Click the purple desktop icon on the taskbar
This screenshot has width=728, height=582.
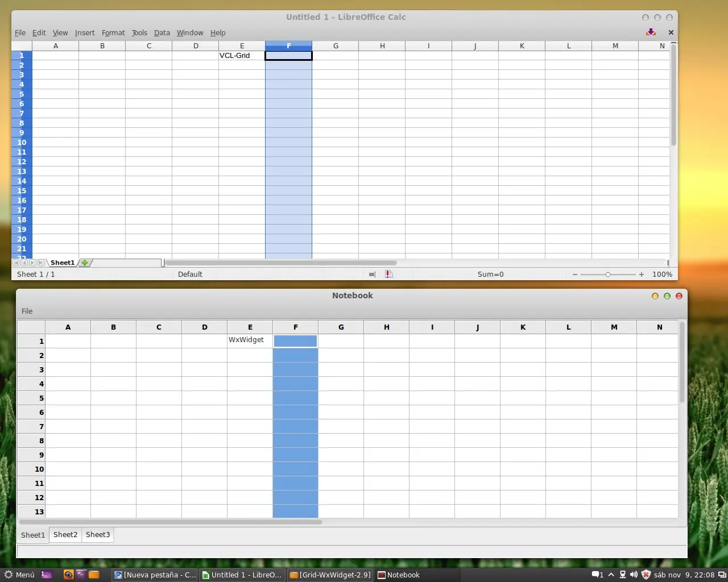(x=47, y=575)
